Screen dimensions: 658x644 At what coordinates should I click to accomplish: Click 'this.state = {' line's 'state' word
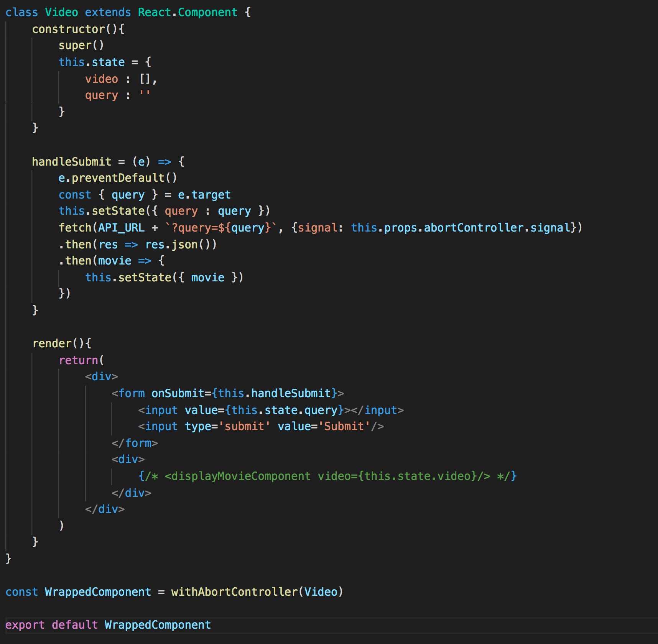108,62
